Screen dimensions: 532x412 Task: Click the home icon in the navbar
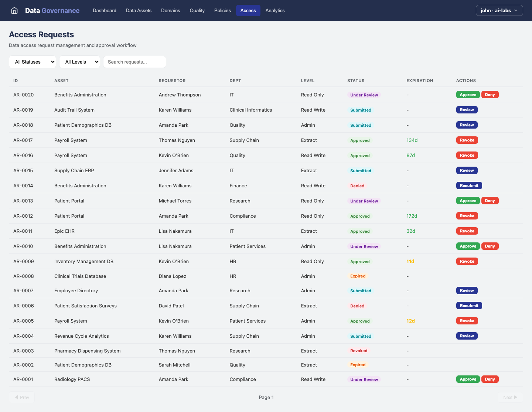(14, 10)
